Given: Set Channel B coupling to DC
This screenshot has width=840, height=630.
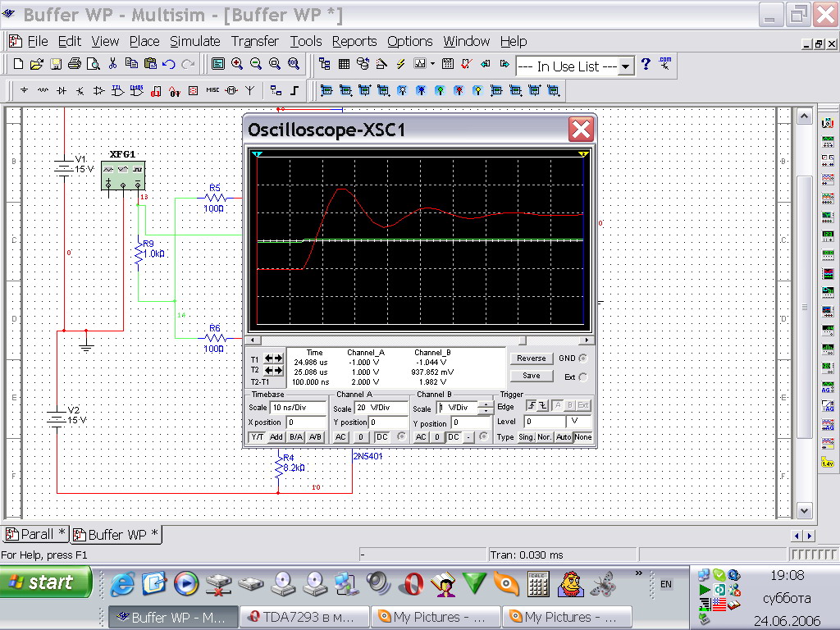Looking at the screenshot, I should tap(453, 437).
